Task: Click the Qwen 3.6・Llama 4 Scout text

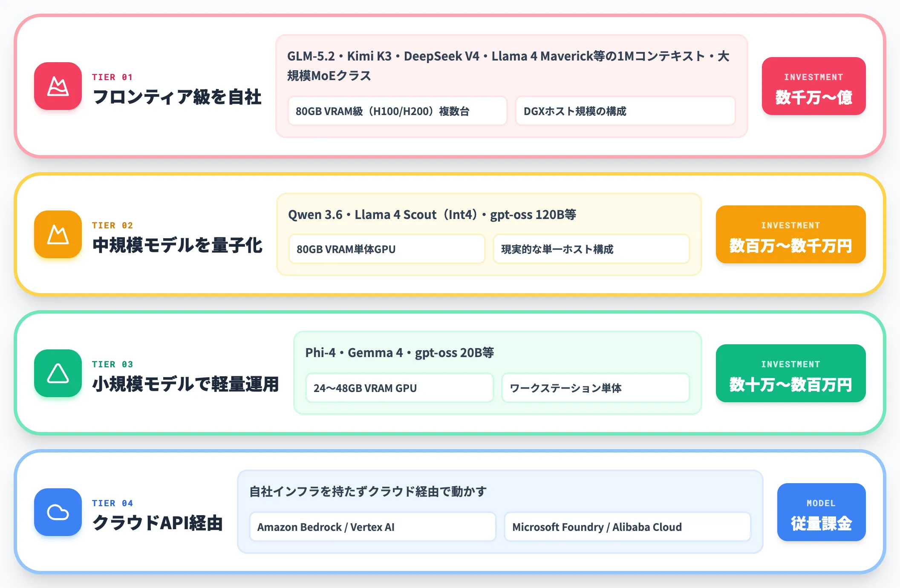Action: [x=432, y=215]
